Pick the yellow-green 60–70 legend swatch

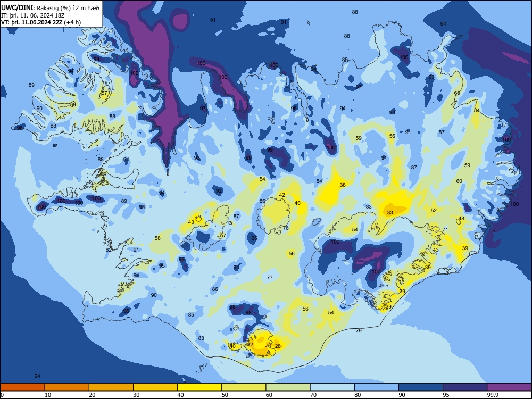288,387
